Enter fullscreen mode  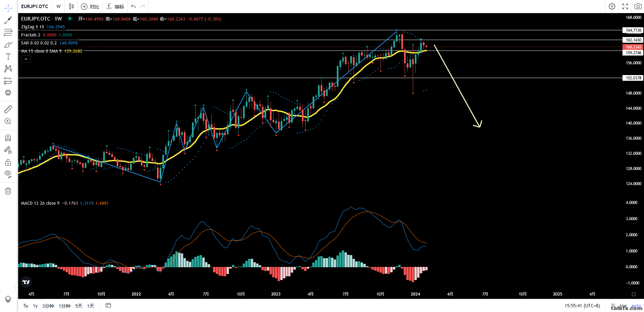tap(625, 6)
